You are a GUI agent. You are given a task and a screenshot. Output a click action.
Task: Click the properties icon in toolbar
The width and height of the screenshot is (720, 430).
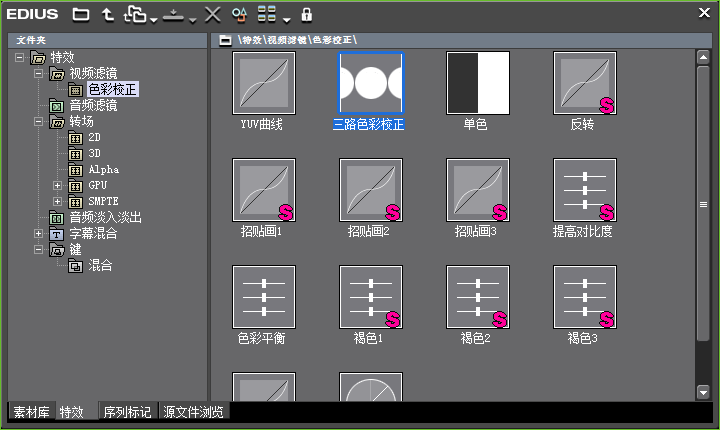point(239,14)
